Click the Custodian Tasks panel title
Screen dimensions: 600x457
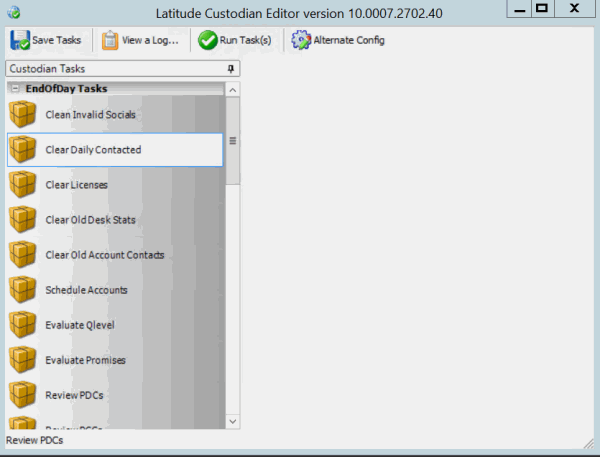click(47, 69)
